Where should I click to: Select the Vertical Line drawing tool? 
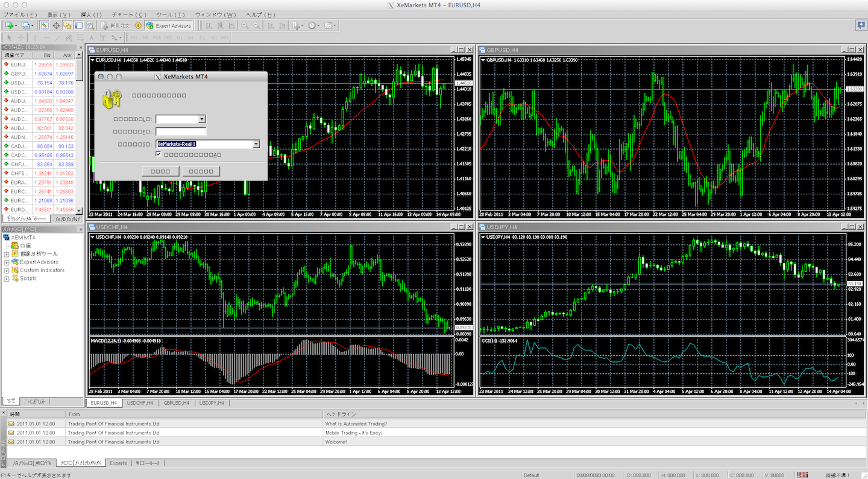pyautogui.click(x=35, y=37)
